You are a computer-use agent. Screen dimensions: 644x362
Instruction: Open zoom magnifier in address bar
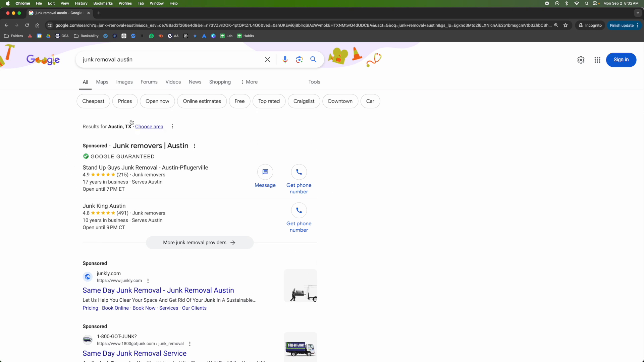pos(556,25)
